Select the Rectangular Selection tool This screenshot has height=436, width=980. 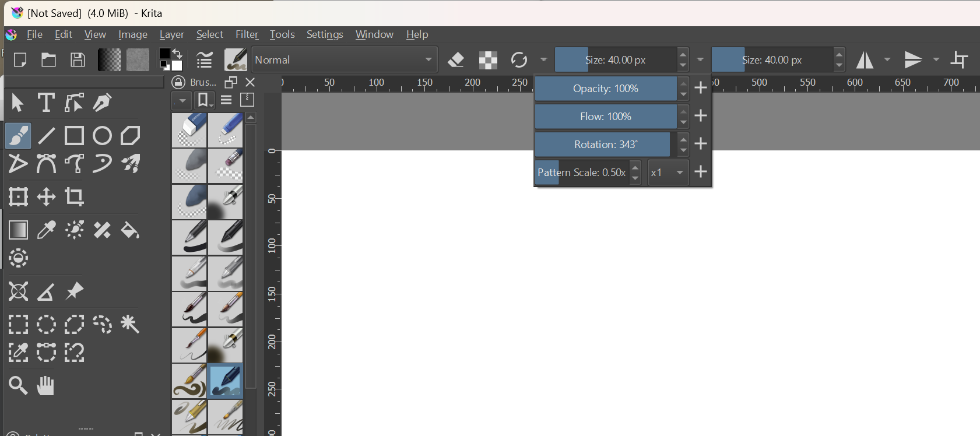18,324
